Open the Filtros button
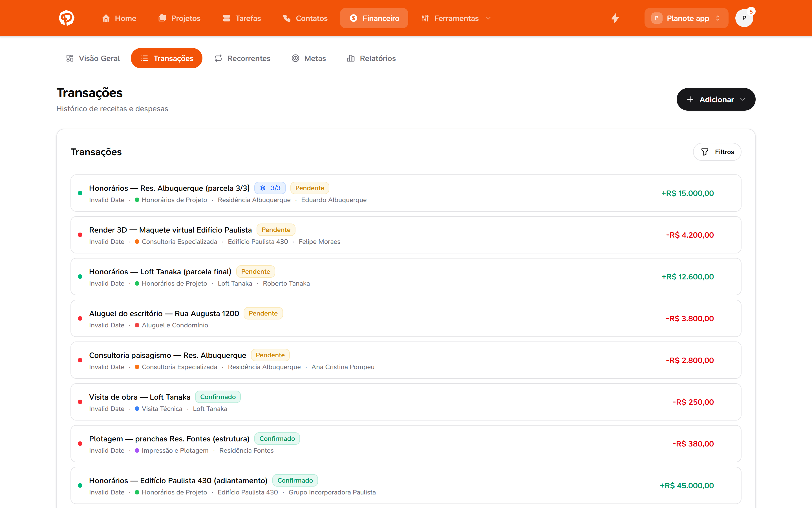This screenshot has height=508, width=812. click(717, 152)
